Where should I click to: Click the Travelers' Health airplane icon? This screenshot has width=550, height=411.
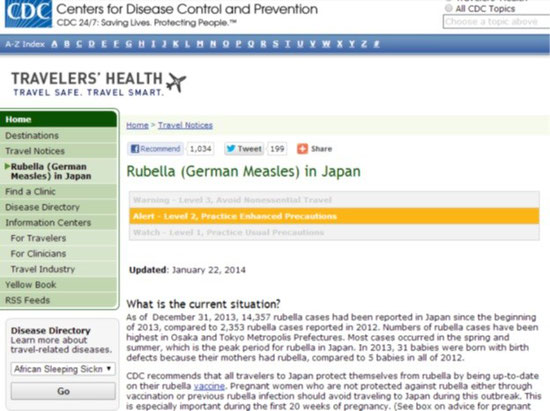coord(176,83)
